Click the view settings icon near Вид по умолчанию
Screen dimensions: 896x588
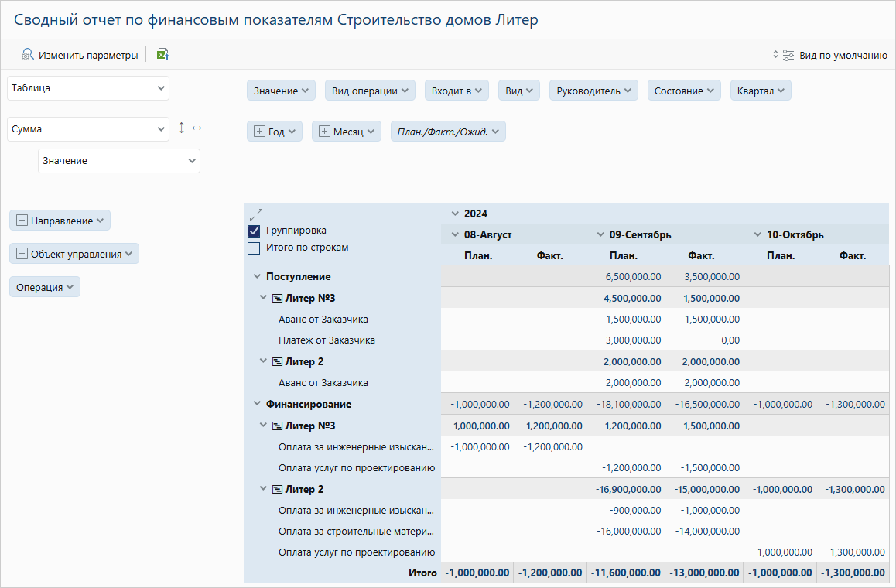[x=788, y=55]
